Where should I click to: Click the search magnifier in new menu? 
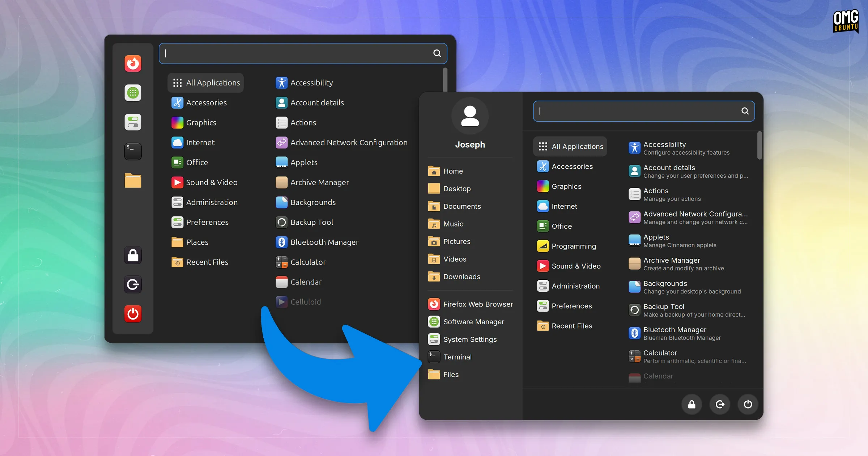745,111
